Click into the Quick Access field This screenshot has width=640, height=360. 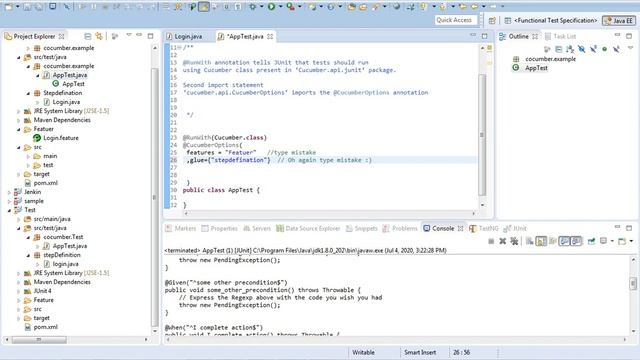point(455,20)
